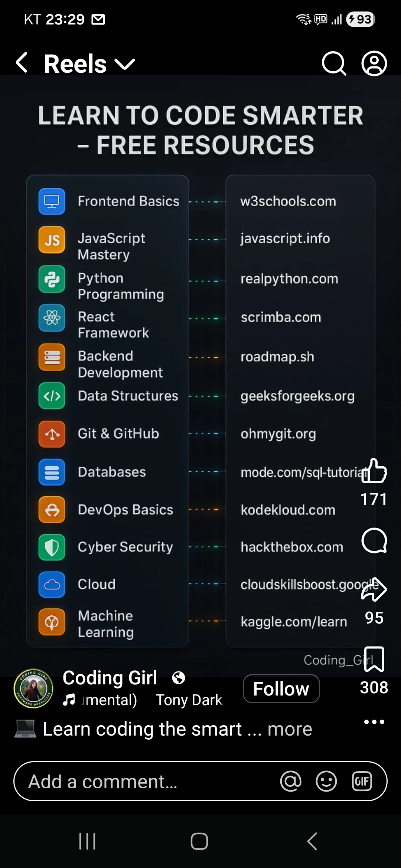Open comments via speech bubble icon
The height and width of the screenshot is (868, 401).
pos(374,540)
